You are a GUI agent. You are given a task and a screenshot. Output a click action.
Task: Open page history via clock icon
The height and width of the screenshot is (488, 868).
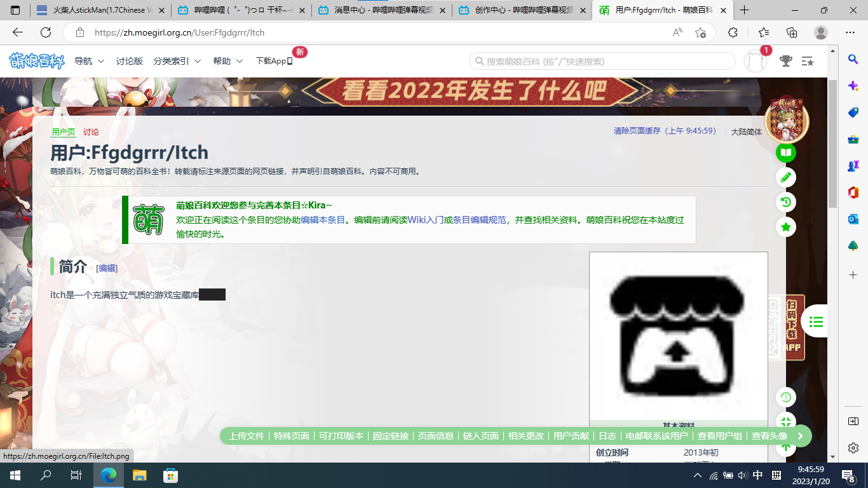tap(786, 202)
